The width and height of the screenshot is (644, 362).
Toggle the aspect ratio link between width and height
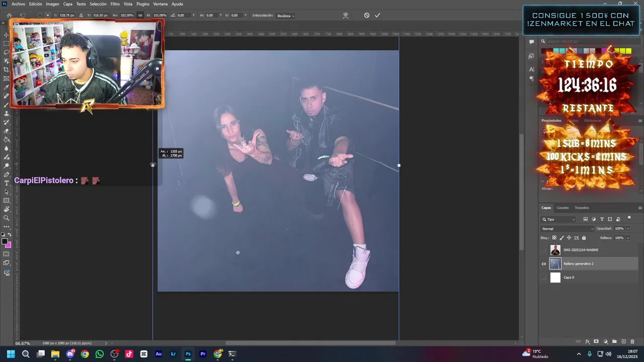pos(140,15)
